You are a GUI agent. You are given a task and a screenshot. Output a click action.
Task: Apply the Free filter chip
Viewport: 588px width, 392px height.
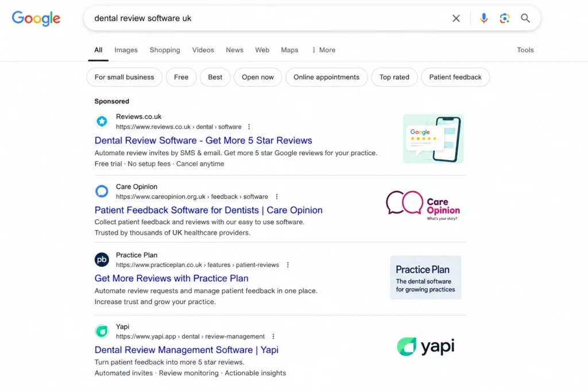pyautogui.click(x=181, y=77)
